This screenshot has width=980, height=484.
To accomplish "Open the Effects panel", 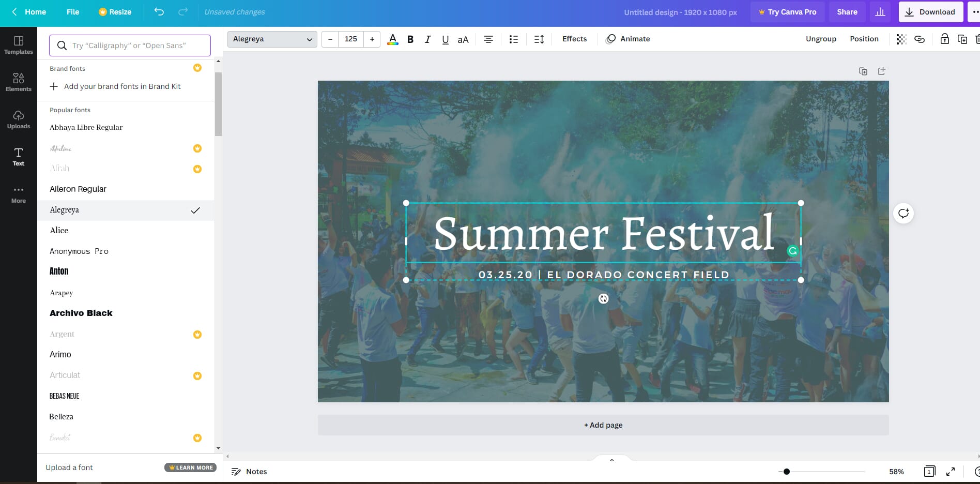I will point(574,39).
